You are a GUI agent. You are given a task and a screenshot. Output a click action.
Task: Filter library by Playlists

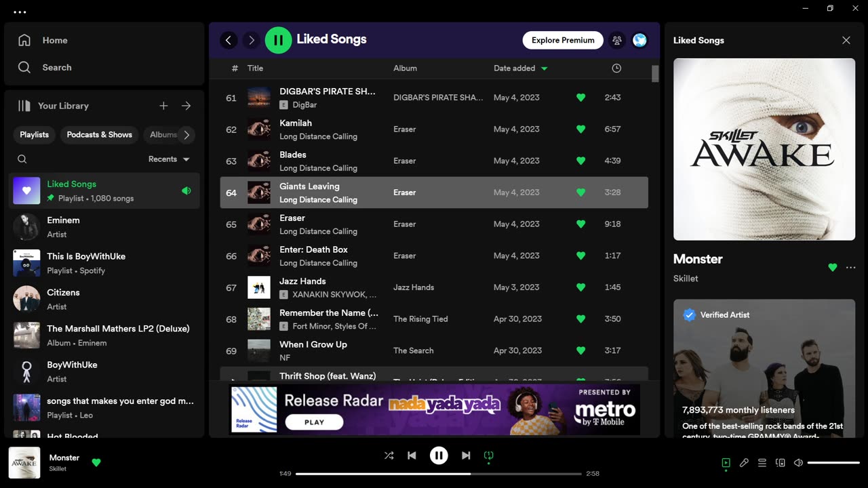coord(35,135)
